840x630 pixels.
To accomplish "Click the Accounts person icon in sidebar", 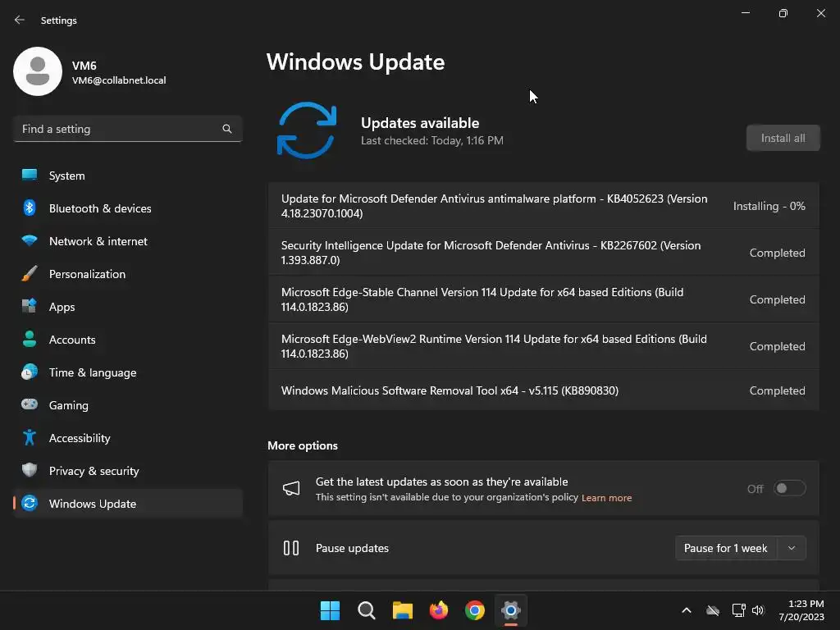I will pos(30,339).
